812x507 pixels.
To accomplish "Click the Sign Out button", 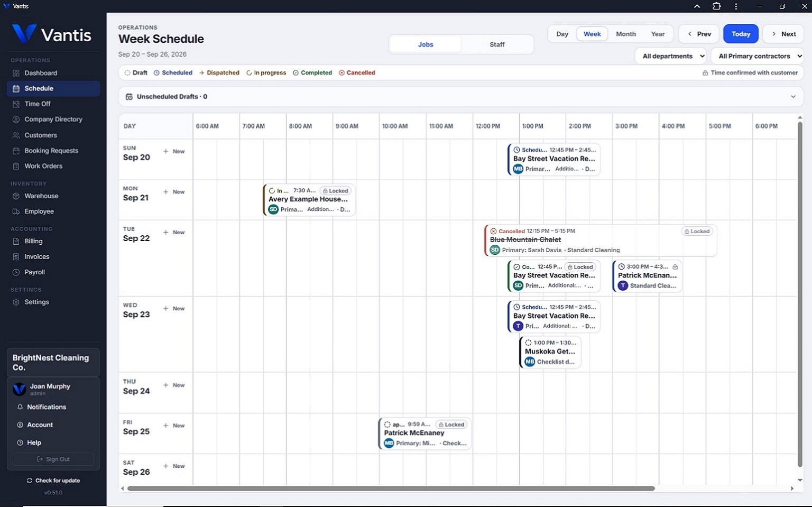I will click(53, 459).
